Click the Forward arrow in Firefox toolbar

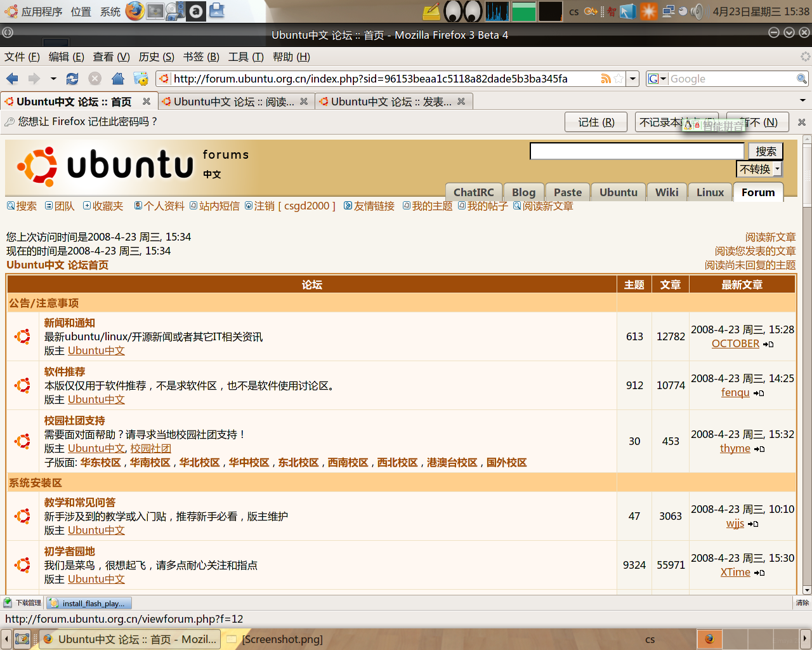[x=34, y=79]
